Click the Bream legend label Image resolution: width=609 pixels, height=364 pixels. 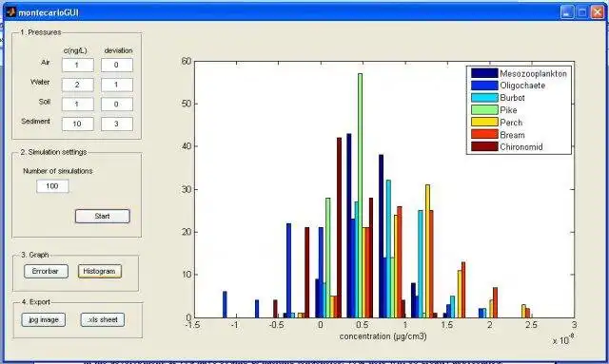coord(512,135)
